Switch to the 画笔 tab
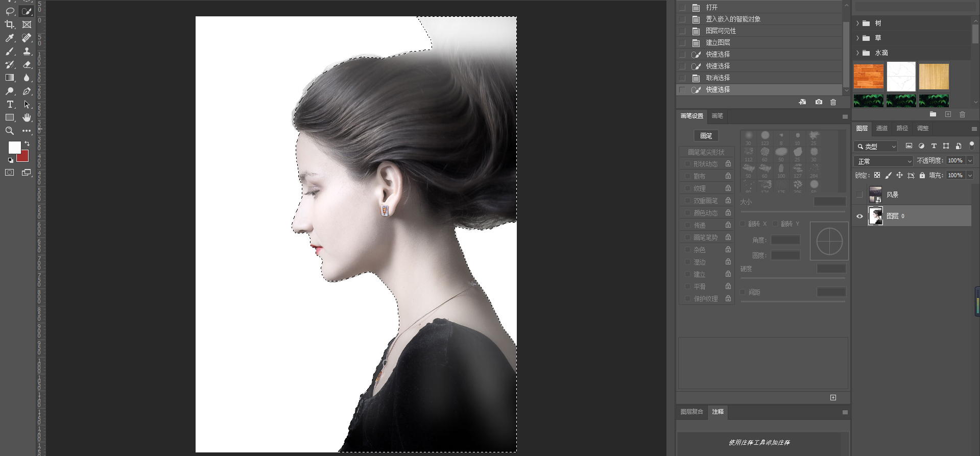The height and width of the screenshot is (456, 980). [717, 116]
